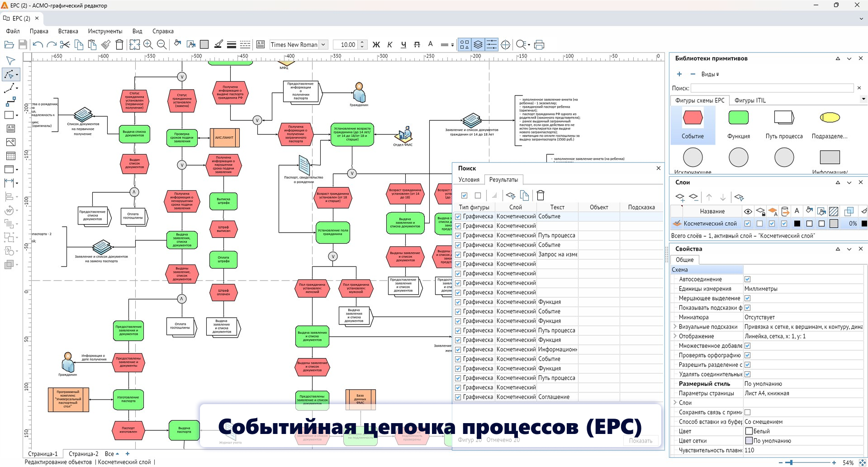
Task: Click the Save diskette icon
Action: tap(23, 44)
